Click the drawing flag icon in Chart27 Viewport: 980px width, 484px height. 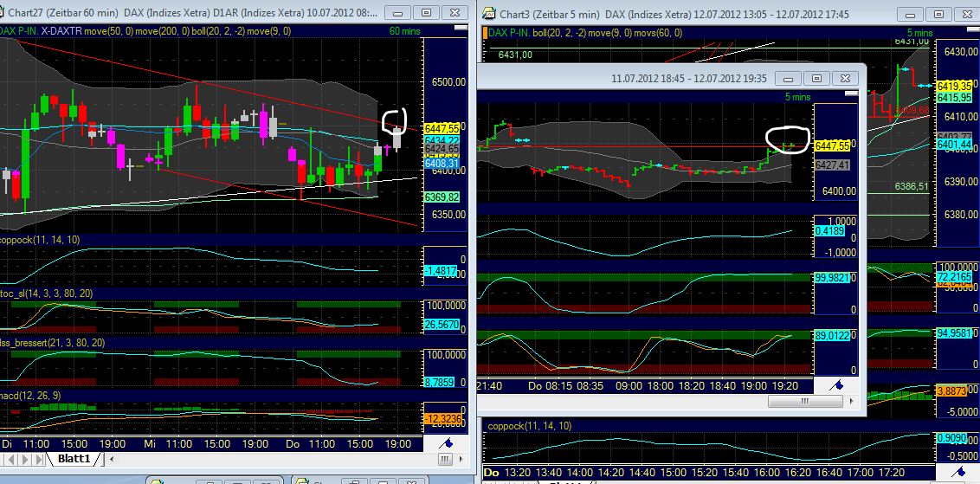click(446, 443)
